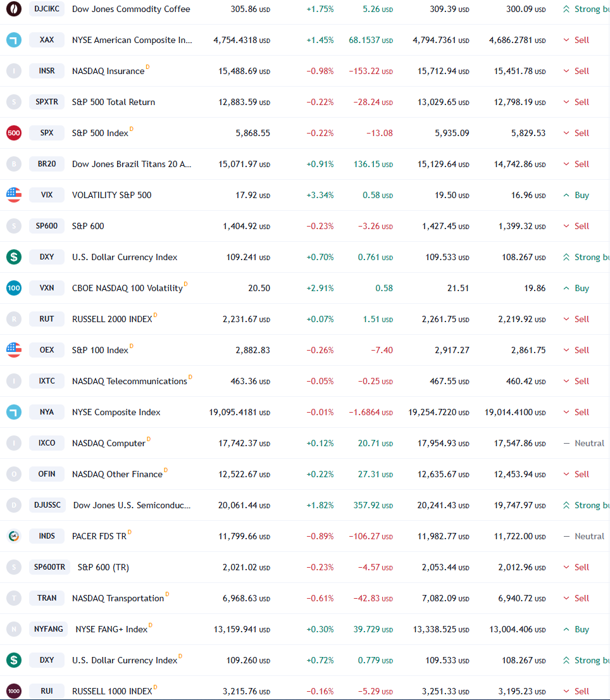The image size is (610, 700).
Task: Open the NYFANG ticker badge
Action: 49,630
